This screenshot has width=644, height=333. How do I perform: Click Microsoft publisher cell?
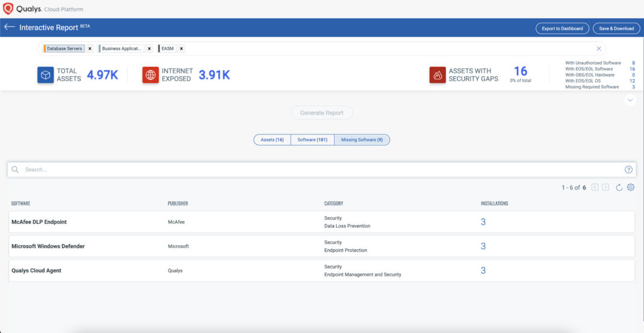pos(178,246)
